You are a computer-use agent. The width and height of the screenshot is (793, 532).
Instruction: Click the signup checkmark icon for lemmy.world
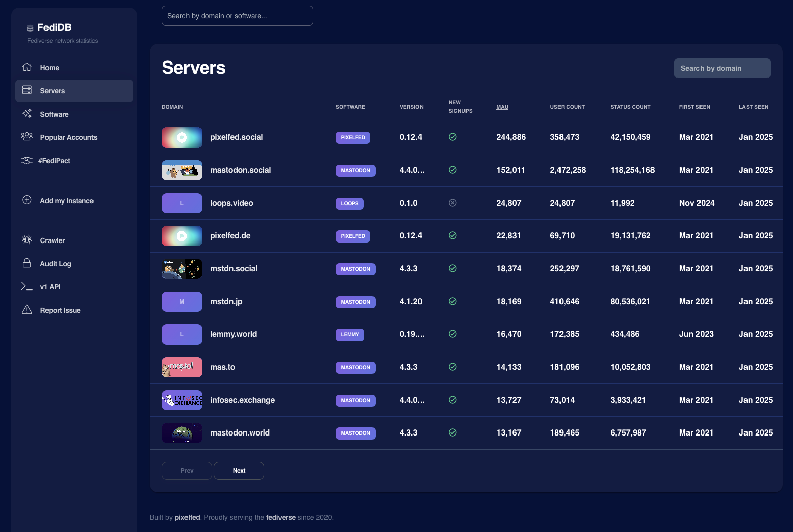[x=453, y=334]
